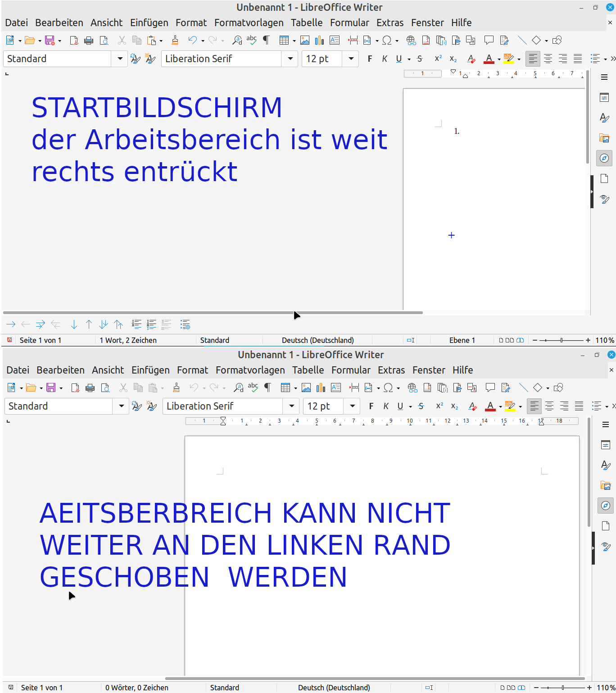Click horizontal scrollbar of the top window

click(x=213, y=312)
